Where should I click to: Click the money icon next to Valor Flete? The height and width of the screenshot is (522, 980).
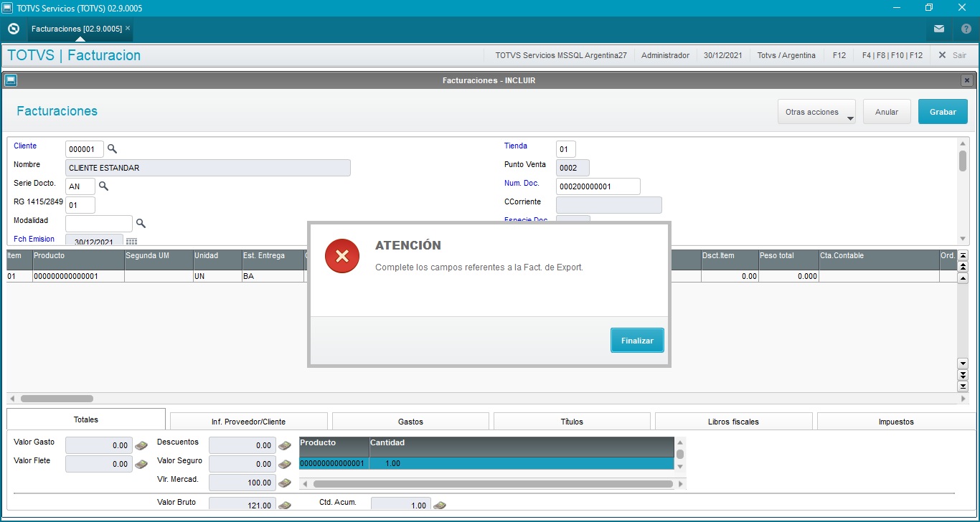[x=141, y=464]
